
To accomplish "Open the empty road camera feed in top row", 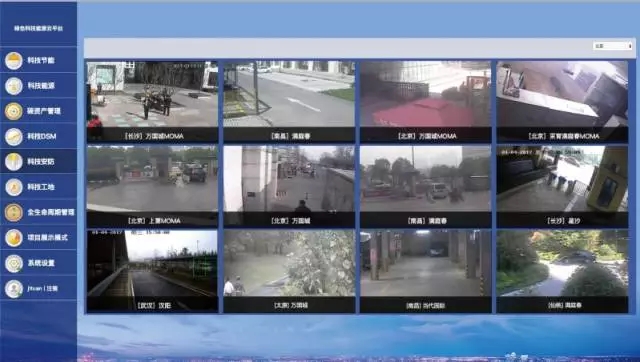I will 289,101.
